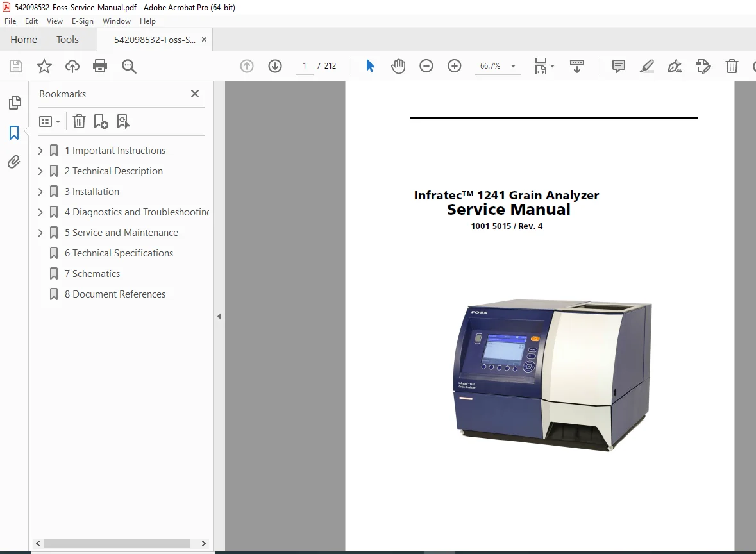Open the Window menu

click(116, 21)
